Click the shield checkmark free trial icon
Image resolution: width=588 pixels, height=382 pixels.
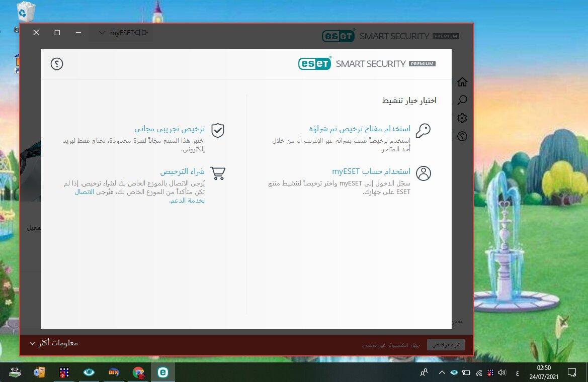(x=217, y=131)
